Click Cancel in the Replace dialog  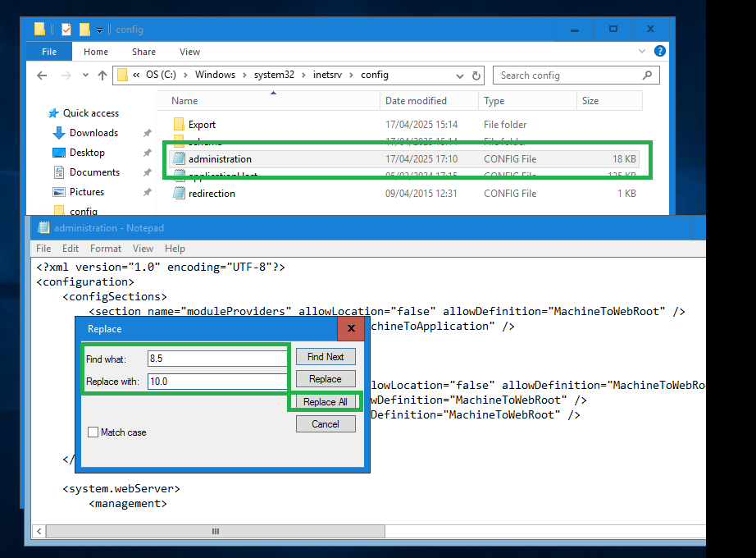pyautogui.click(x=326, y=423)
